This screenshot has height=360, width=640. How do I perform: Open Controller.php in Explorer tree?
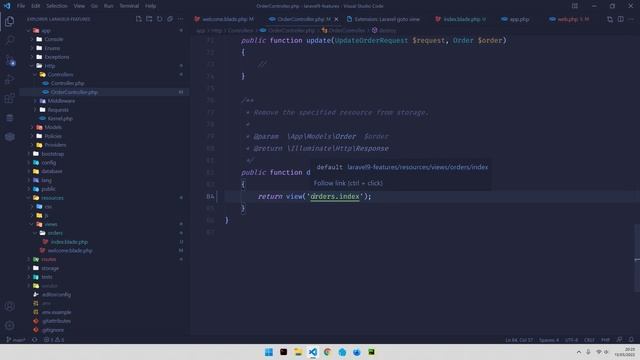coord(67,83)
